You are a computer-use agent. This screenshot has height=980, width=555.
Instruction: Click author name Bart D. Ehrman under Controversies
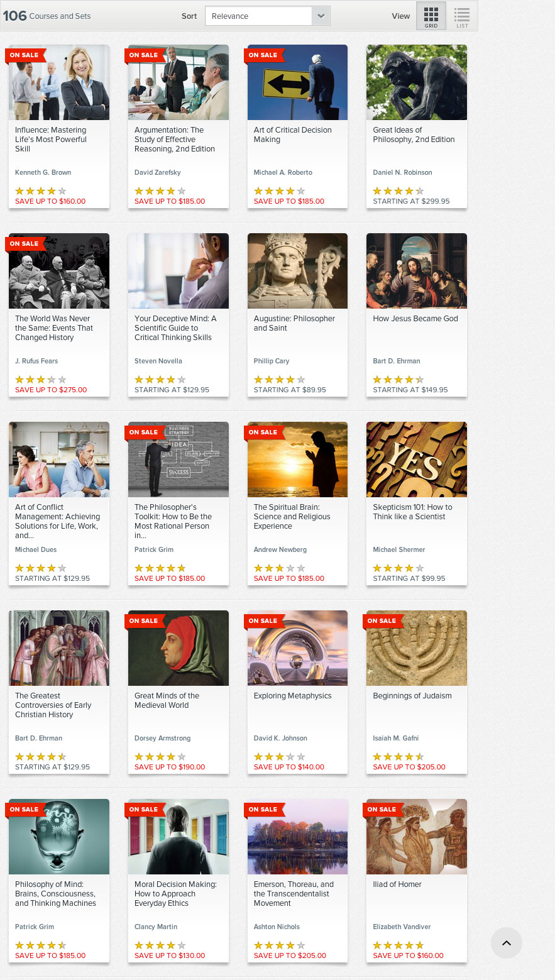coord(39,738)
